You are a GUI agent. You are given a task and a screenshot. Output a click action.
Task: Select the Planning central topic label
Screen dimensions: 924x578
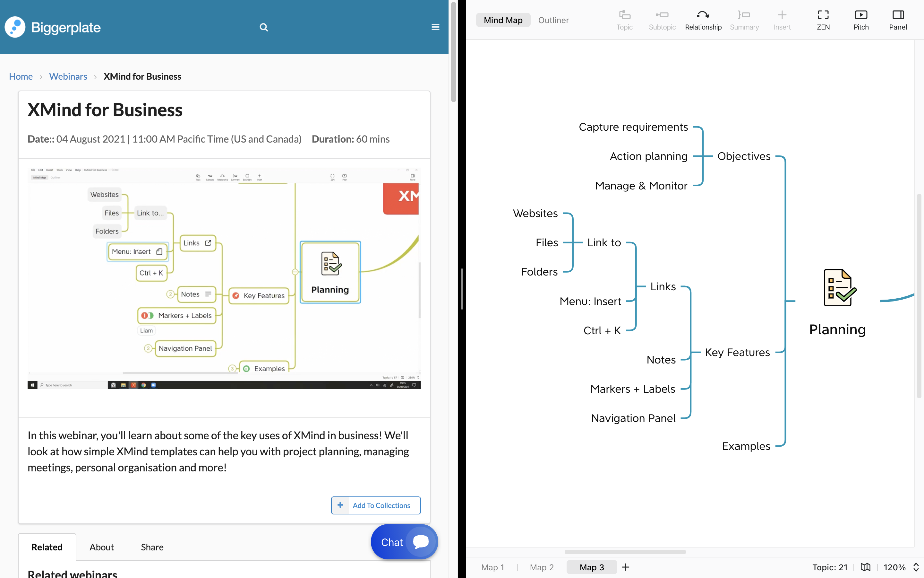(x=837, y=329)
